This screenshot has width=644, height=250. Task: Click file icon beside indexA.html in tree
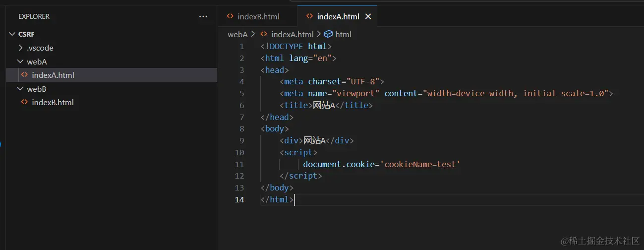[x=24, y=75]
